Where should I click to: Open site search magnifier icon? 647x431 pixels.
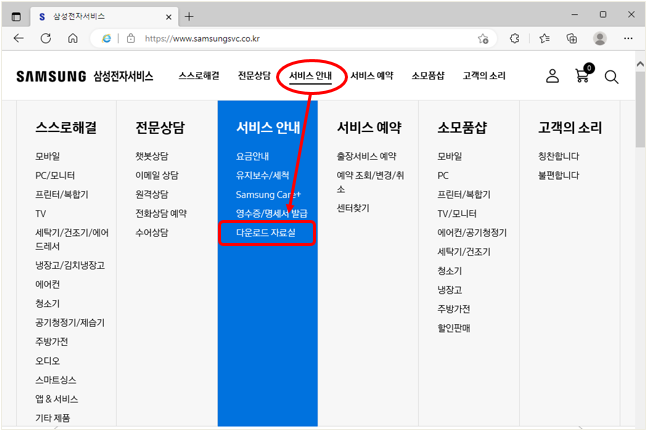(x=611, y=77)
